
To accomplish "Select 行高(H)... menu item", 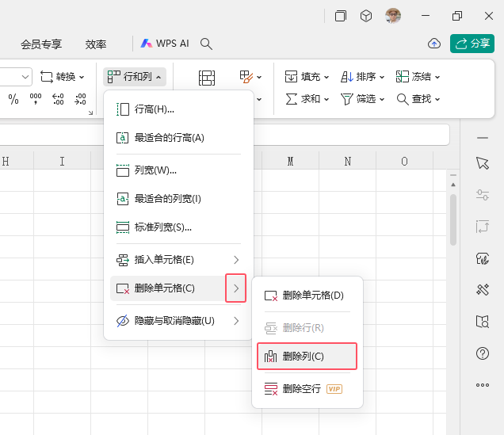I will pos(178,109).
